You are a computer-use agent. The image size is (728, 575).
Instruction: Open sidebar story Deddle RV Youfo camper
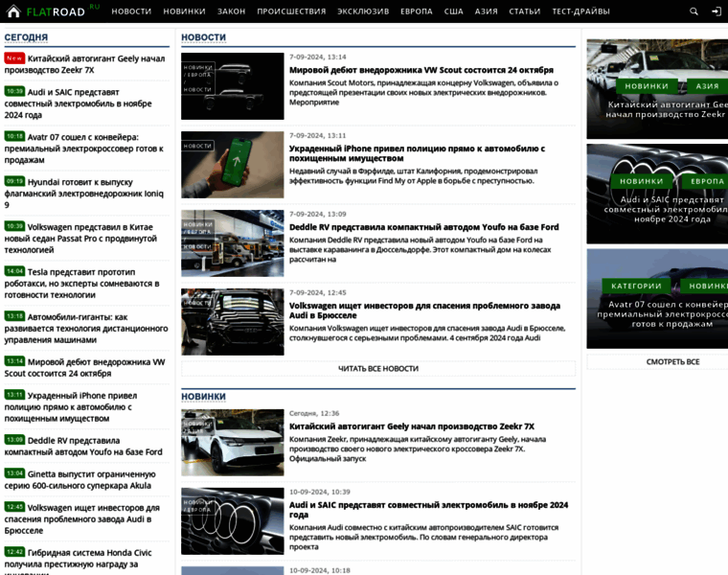[83, 446]
